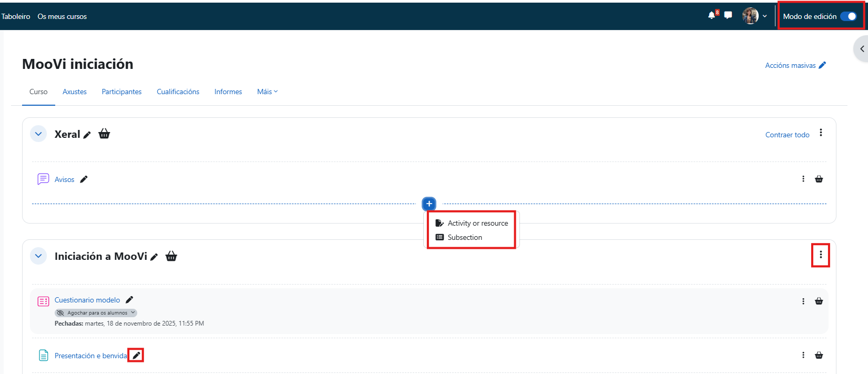Viewport: 868px width, 374px height.
Task: Collapse the Xeral section
Action: (38, 134)
